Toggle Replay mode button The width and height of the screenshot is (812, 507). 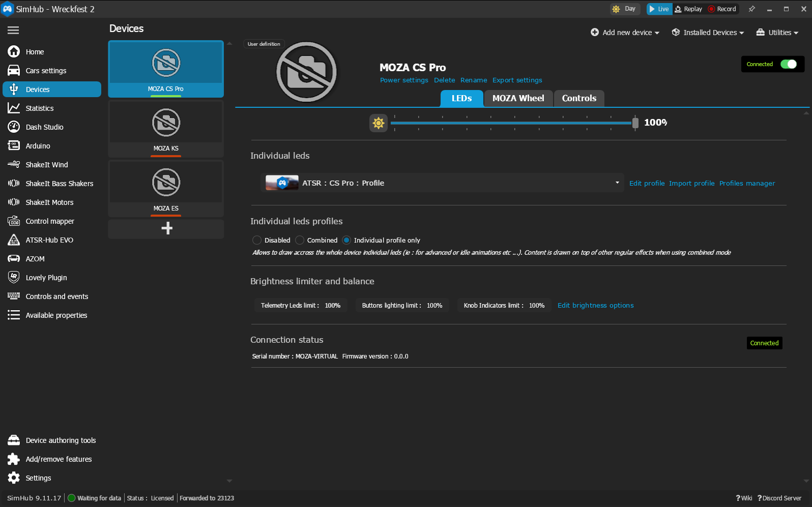pyautogui.click(x=688, y=9)
